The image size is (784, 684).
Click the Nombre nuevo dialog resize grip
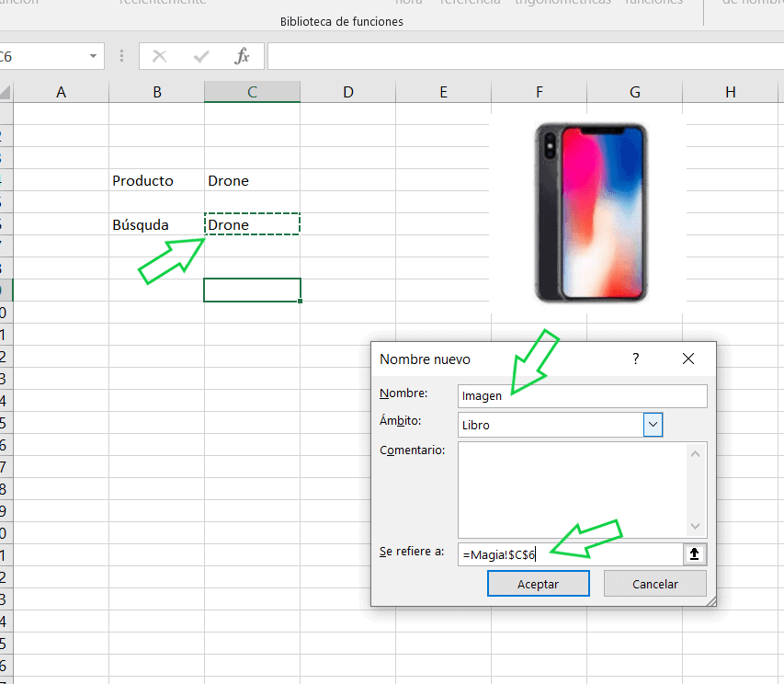tap(711, 601)
